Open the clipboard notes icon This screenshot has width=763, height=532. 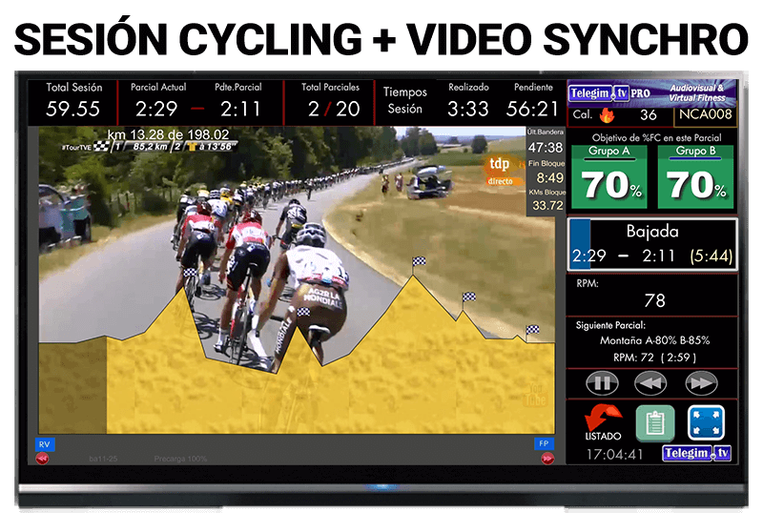tap(655, 423)
